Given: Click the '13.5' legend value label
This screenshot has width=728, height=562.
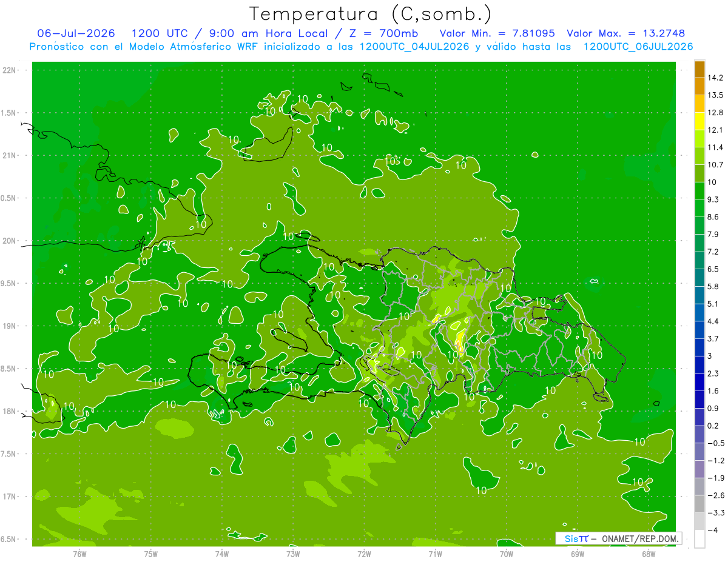Looking at the screenshot, I should click(716, 95).
